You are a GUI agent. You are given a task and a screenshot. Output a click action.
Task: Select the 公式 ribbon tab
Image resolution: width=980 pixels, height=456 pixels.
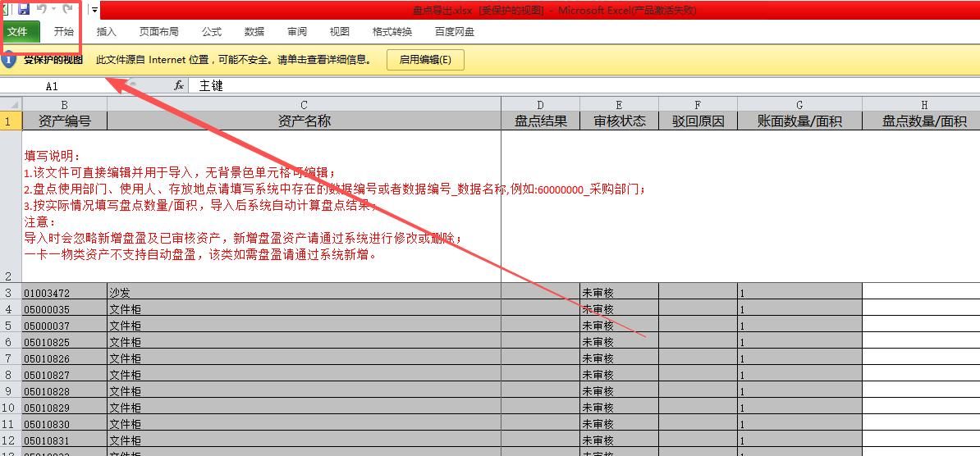pyautogui.click(x=212, y=32)
